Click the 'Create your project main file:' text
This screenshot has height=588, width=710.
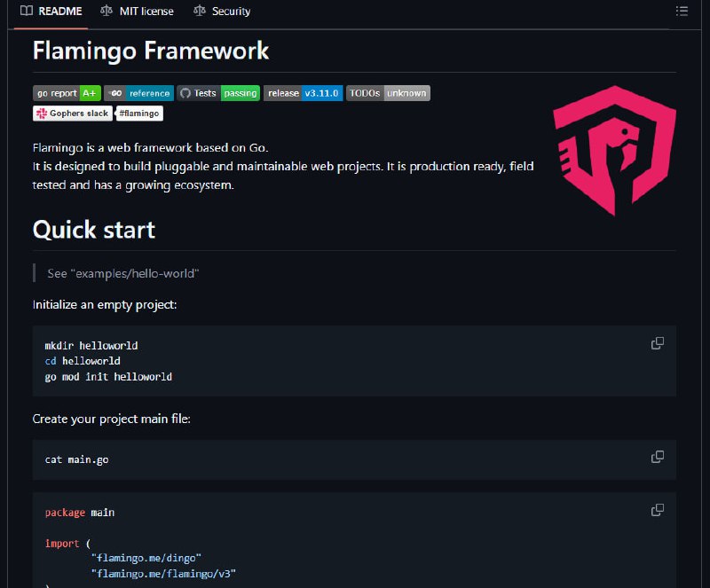(x=112, y=419)
